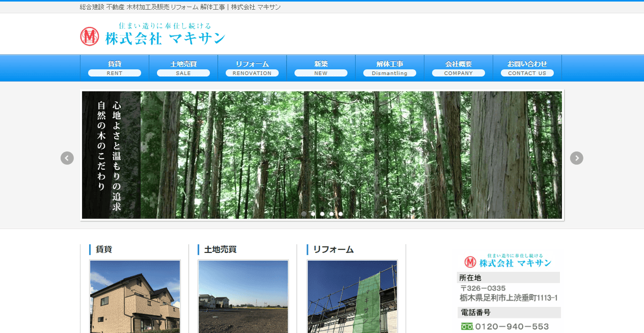Click the 土地売買 SALE navigation item
This screenshot has width=644, height=333.
[x=183, y=67]
